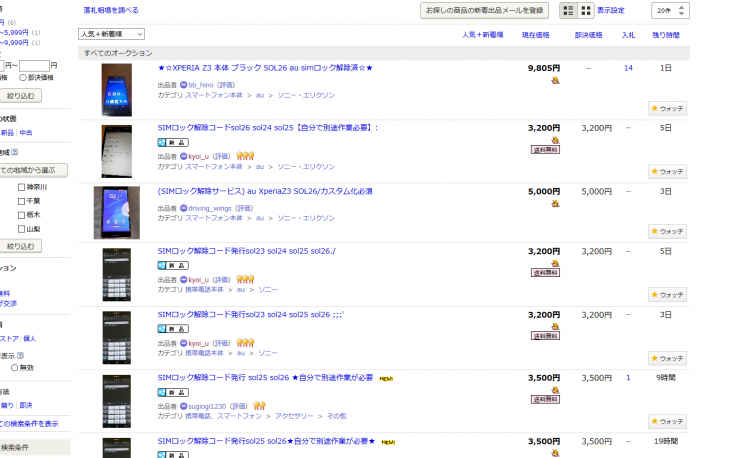
Task: Open the au XperiaZ3 SOL26 service thumbnail
Action: point(117,212)
